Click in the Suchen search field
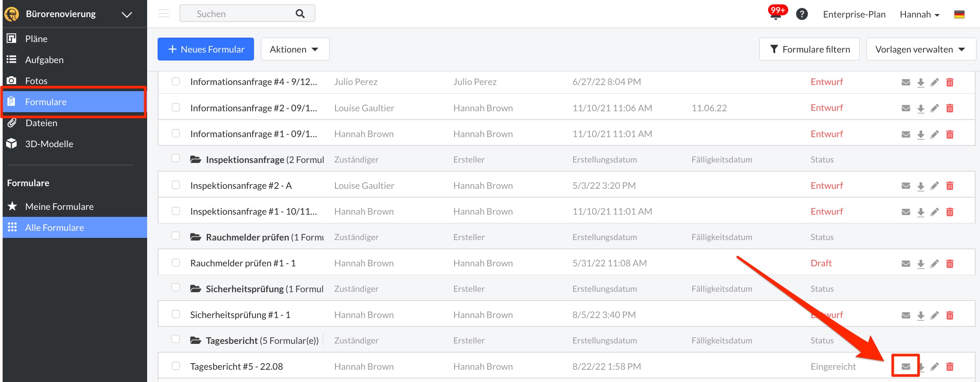The width and height of the screenshot is (980, 382). (x=241, y=14)
